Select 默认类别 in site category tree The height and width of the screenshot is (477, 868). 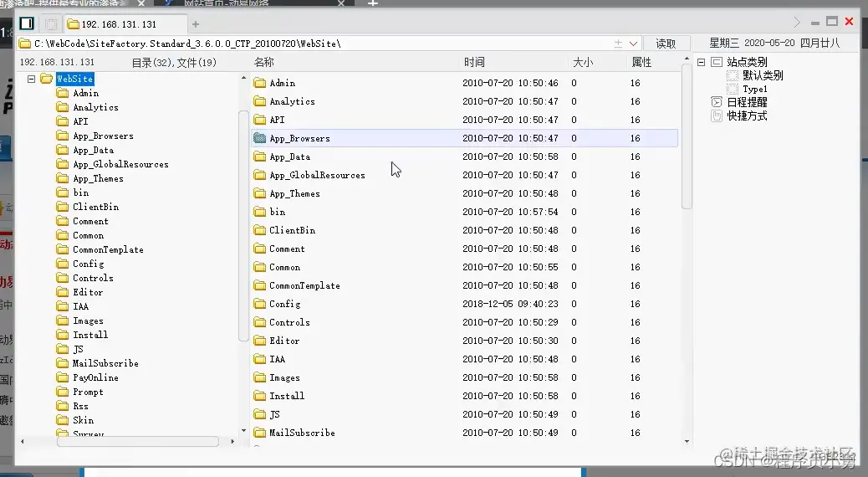tap(763, 75)
